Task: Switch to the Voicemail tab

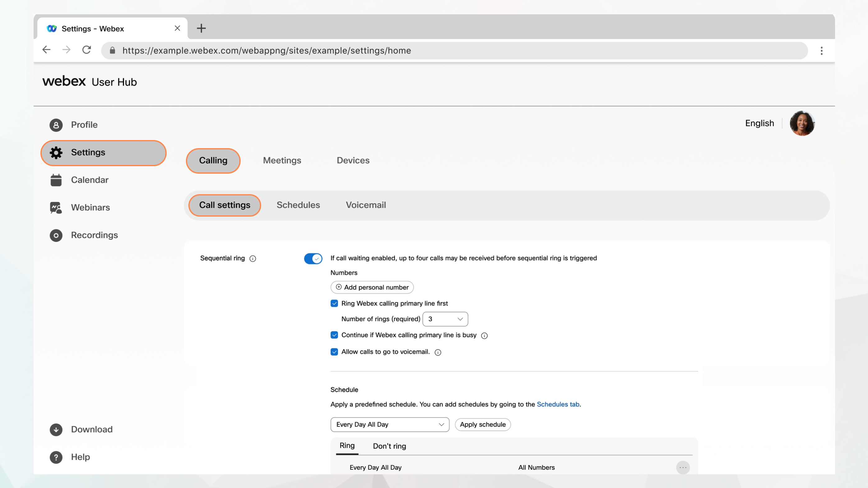Action: pyautogui.click(x=365, y=205)
